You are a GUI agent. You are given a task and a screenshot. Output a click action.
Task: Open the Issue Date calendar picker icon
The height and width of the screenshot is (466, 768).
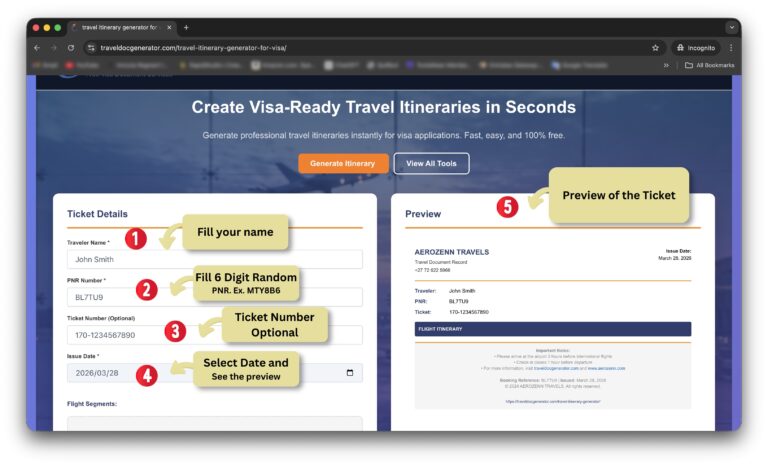coord(350,373)
